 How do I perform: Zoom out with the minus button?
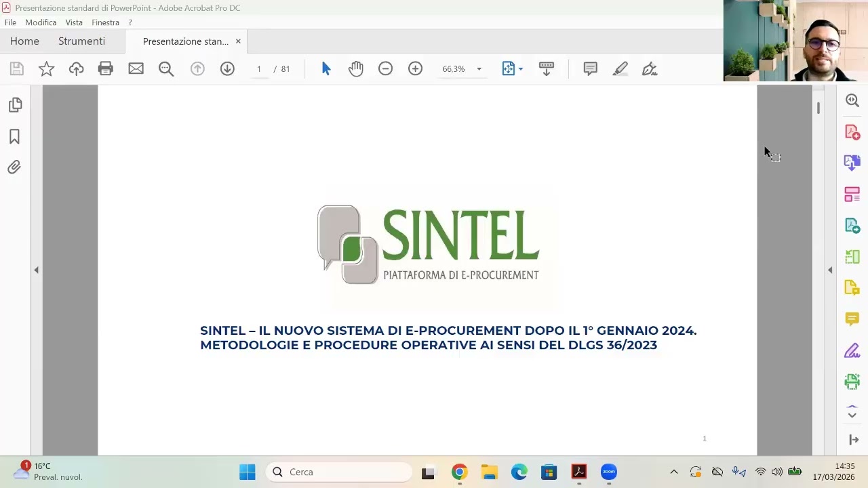point(385,68)
